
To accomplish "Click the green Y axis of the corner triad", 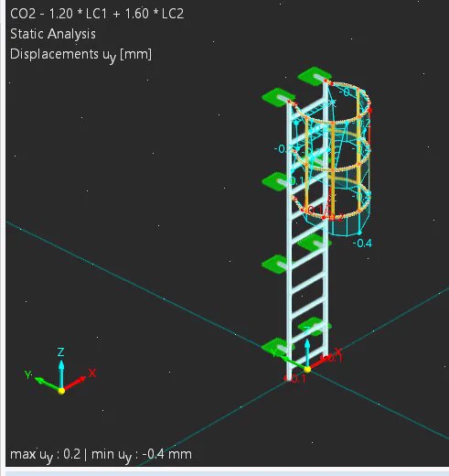I will [x=48, y=384].
